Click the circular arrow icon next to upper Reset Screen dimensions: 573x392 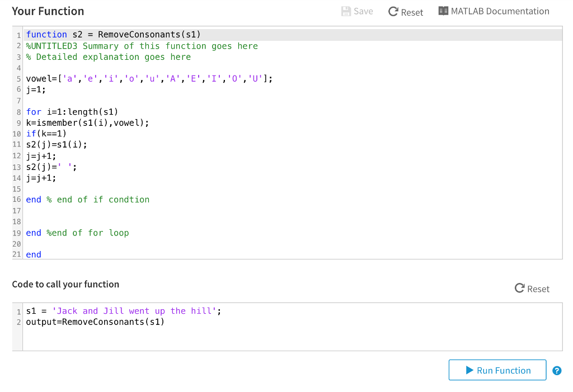point(393,12)
